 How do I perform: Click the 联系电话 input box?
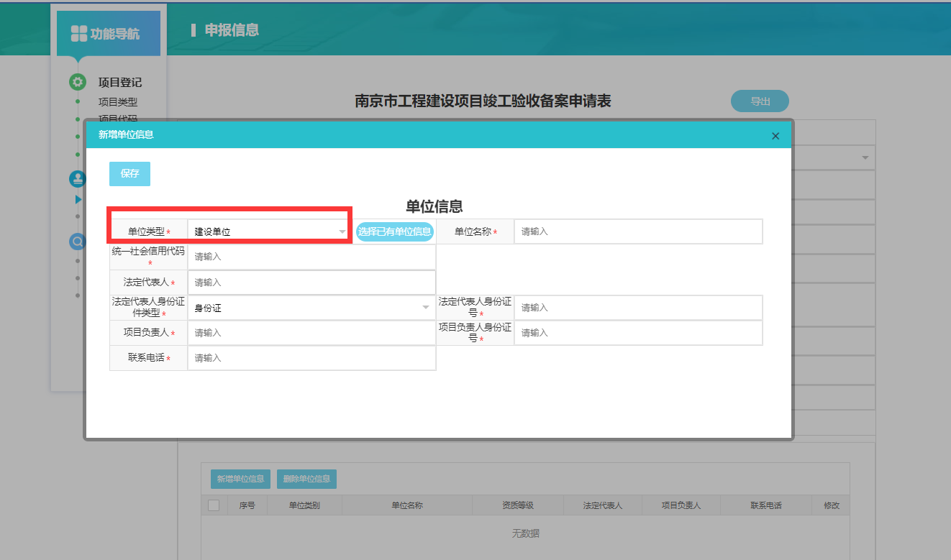[x=311, y=358]
